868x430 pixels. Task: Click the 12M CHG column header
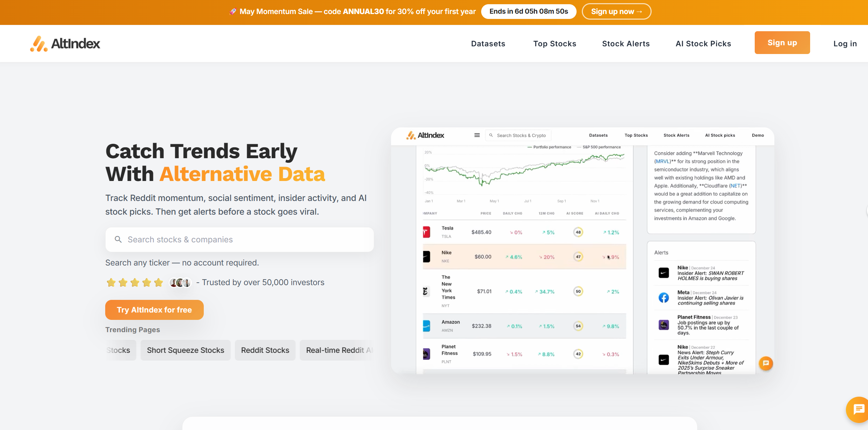tap(546, 213)
